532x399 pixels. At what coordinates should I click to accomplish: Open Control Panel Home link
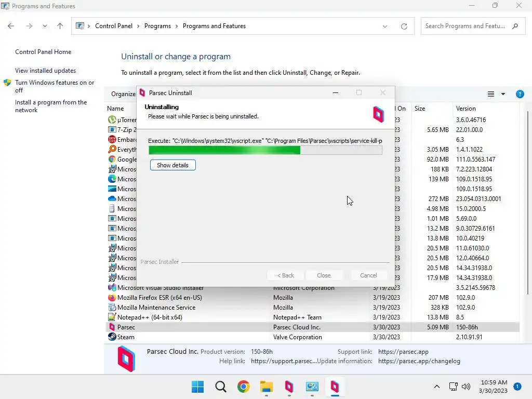[x=43, y=52]
